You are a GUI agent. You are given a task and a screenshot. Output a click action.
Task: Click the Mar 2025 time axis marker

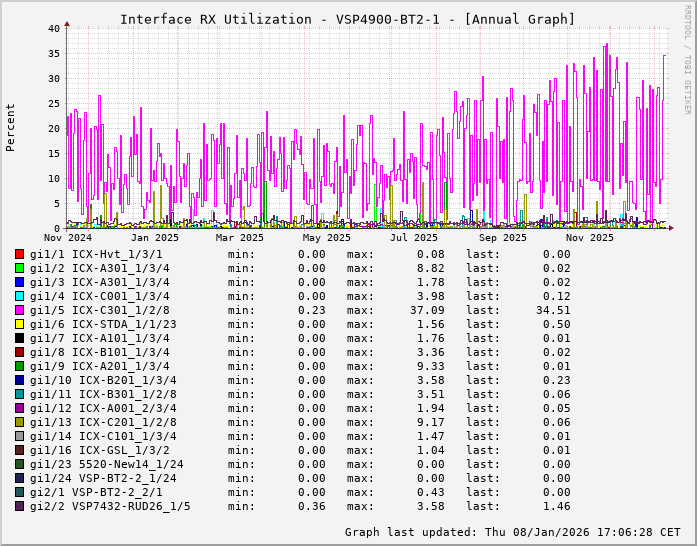240,238
